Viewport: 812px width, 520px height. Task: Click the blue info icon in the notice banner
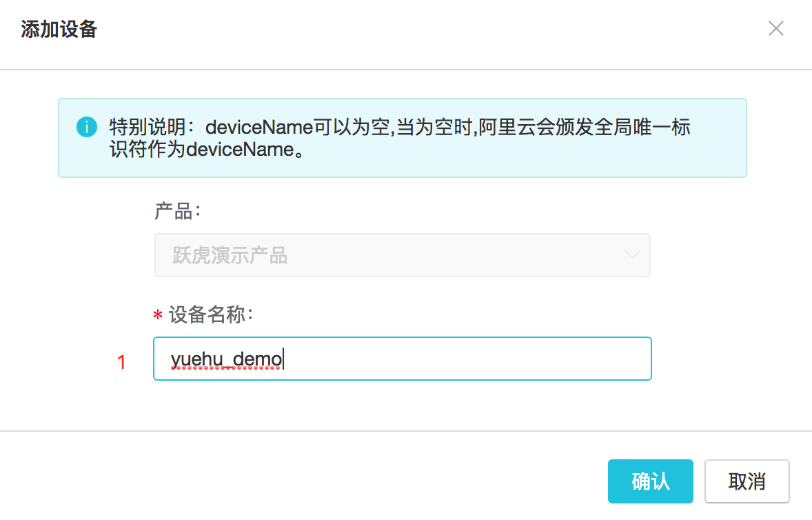pyautogui.click(x=87, y=127)
